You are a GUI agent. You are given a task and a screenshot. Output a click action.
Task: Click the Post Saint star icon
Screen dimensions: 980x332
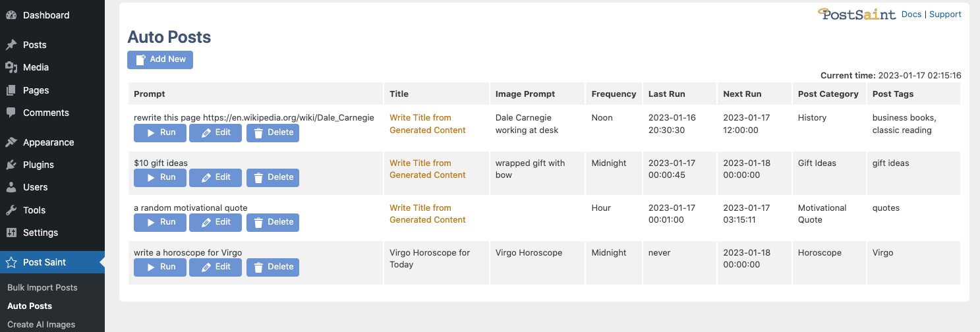11,262
